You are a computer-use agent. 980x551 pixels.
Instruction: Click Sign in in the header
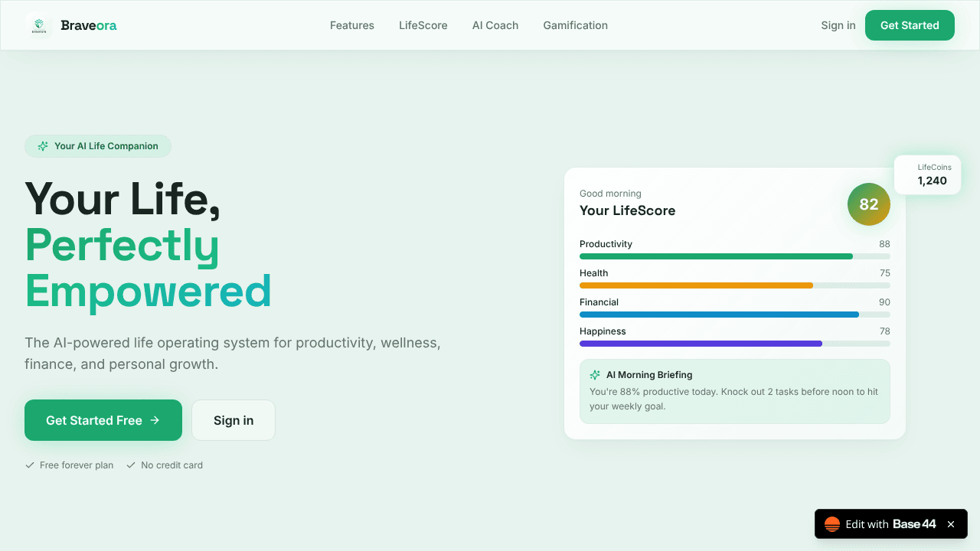click(838, 25)
